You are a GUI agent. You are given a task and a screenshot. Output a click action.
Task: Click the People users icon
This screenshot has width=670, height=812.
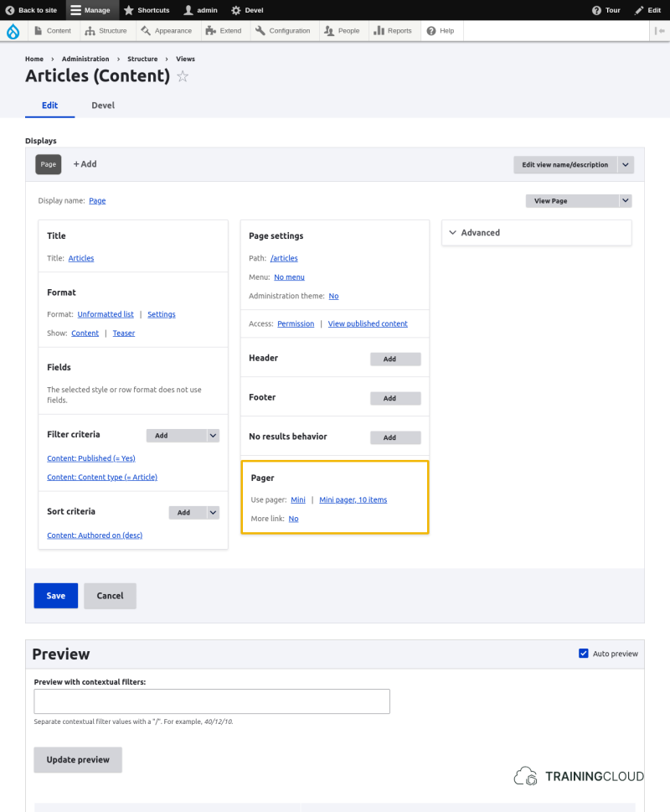click(x=329, y=31)
